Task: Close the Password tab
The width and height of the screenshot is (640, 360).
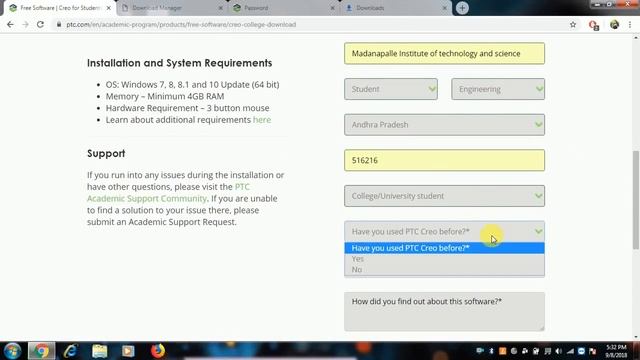Action: click(x=332, y=8)
